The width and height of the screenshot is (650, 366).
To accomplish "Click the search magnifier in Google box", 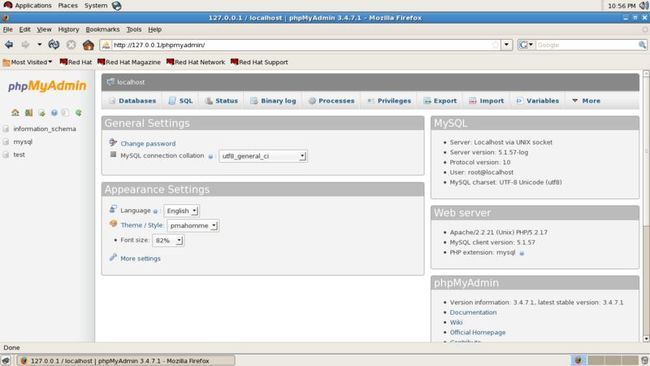I will (x=642, y=45).
